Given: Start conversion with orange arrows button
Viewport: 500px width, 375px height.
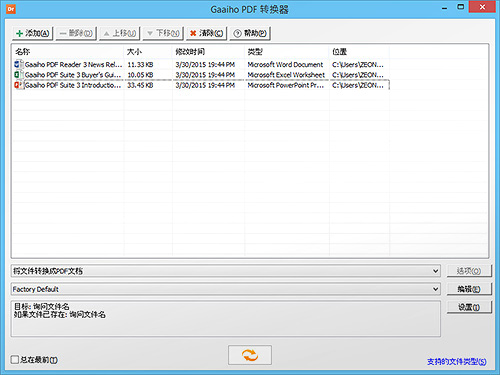Looking at the screenshot, I should click(x=250, y=355).
